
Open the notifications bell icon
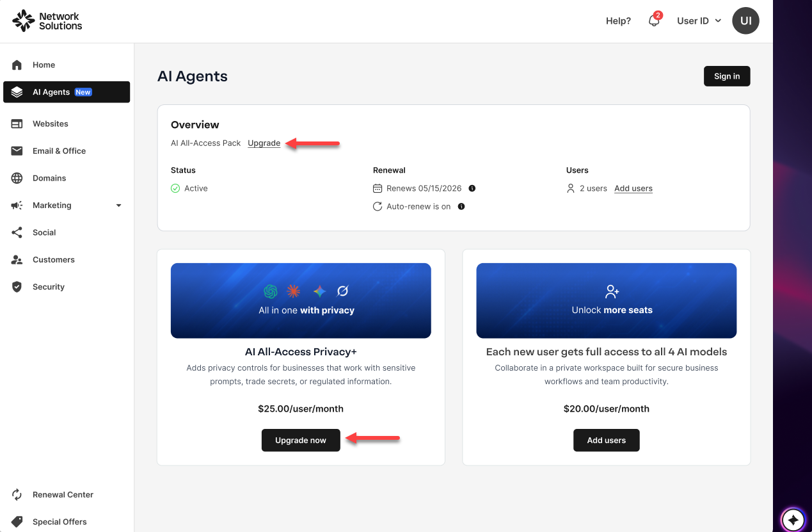[654, 20]
